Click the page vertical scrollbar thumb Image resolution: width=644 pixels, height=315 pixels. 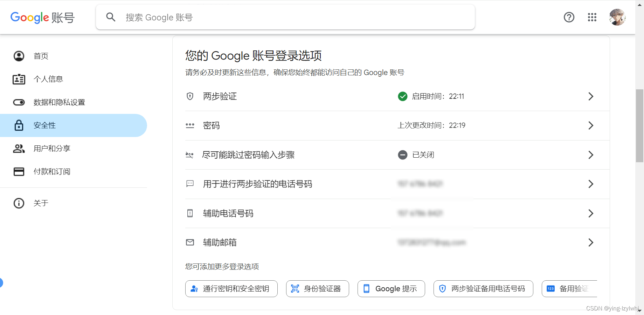click(639, 126)
